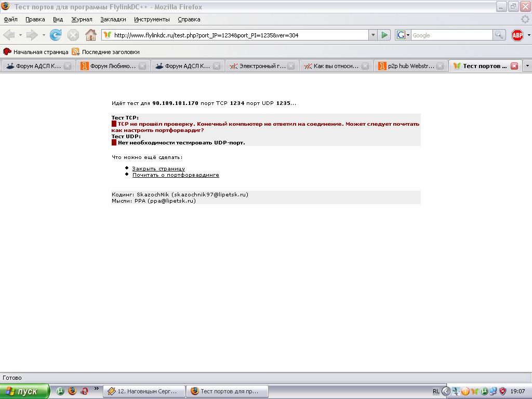532x399 pixels.
Task: Close the Тест портов tab
Action: click(x=514, y=66)
